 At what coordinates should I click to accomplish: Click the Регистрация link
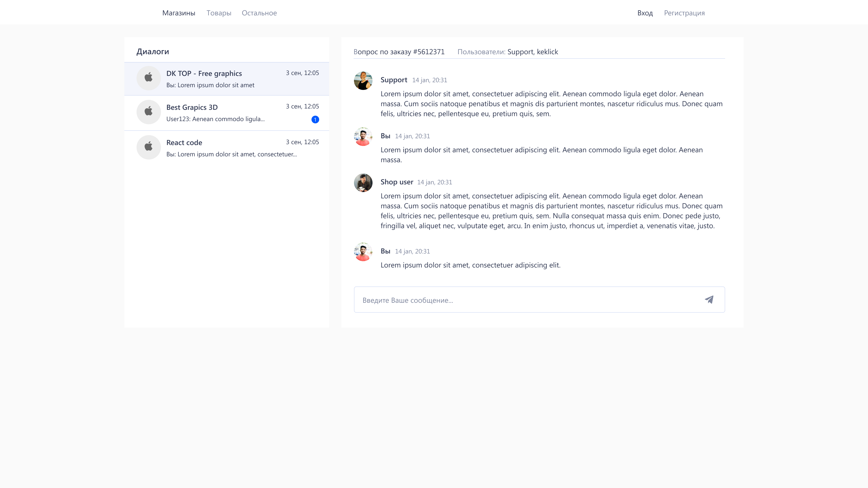click(684, 13)
